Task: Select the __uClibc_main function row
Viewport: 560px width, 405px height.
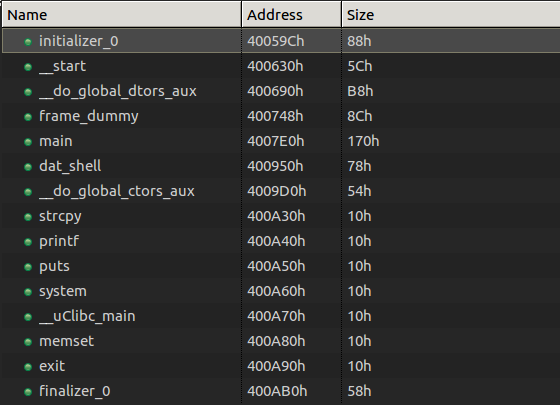Action: (x=281, y=316)
